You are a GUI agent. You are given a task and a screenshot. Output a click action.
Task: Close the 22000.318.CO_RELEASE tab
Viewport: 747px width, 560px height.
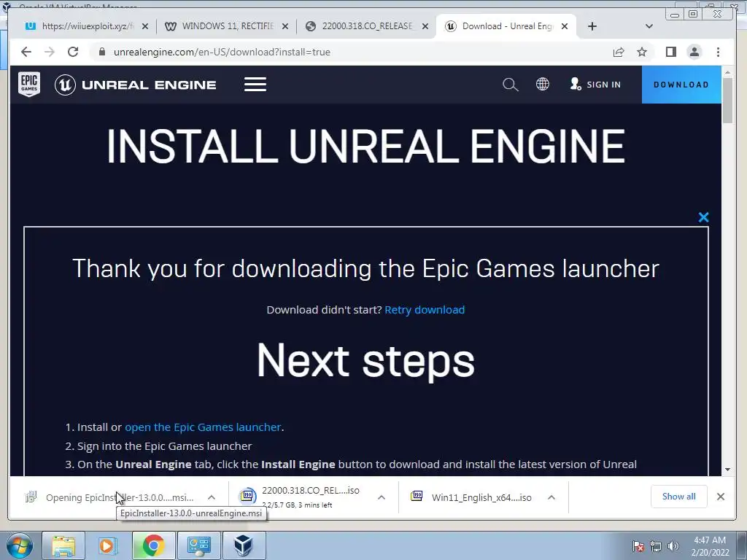(425, 26)
